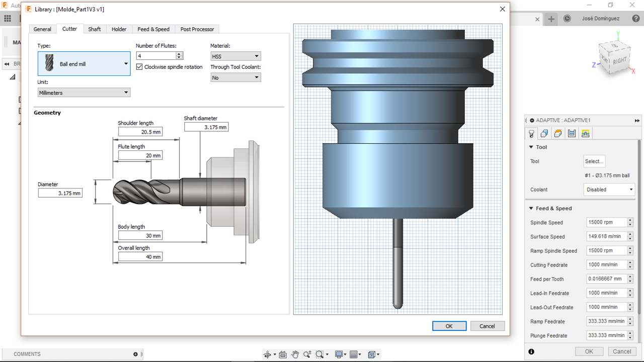Click Cancel in the Adaptive panel

(x=622, y=351)
